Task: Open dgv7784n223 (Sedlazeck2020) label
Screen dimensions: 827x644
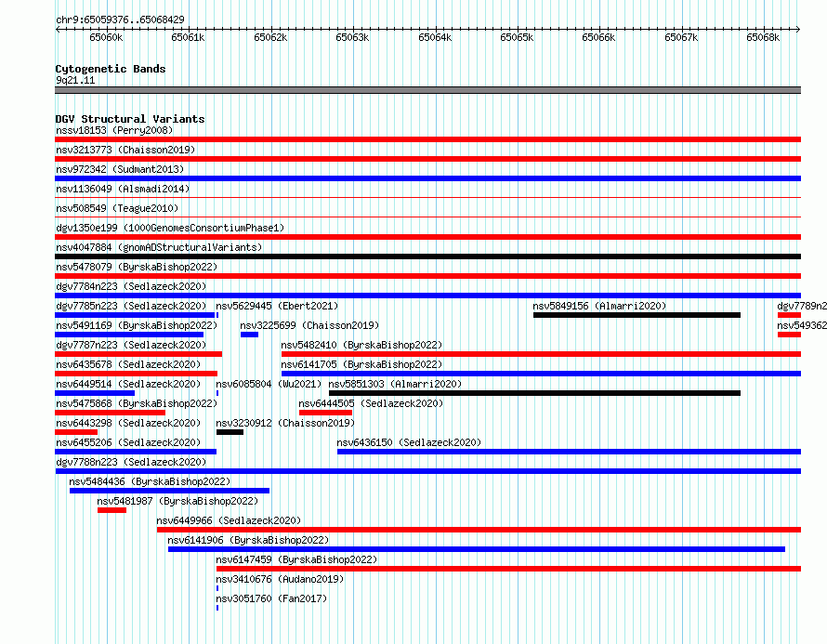Action: (x=131, y=286)
